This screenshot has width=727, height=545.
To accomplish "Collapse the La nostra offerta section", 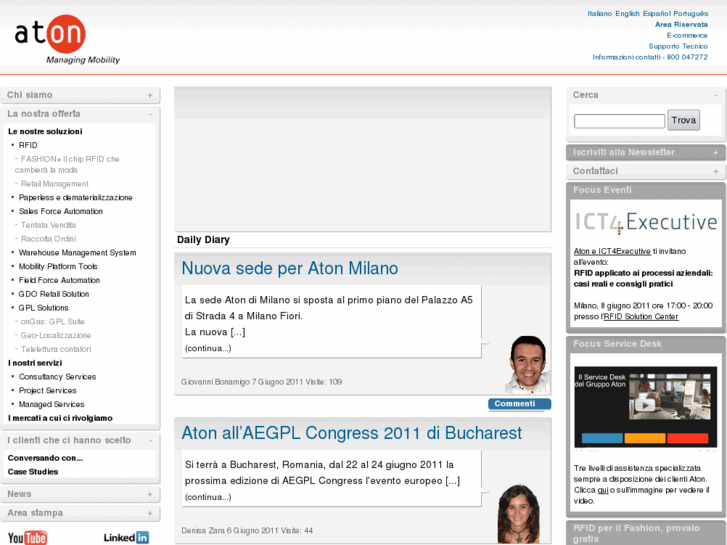I will 150,114.
